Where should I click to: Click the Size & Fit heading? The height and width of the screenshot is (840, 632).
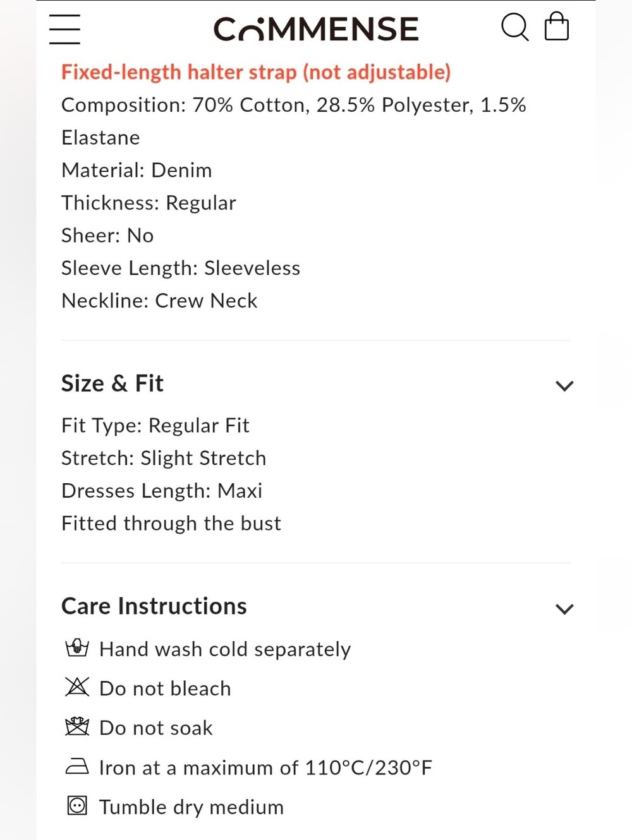112,383
